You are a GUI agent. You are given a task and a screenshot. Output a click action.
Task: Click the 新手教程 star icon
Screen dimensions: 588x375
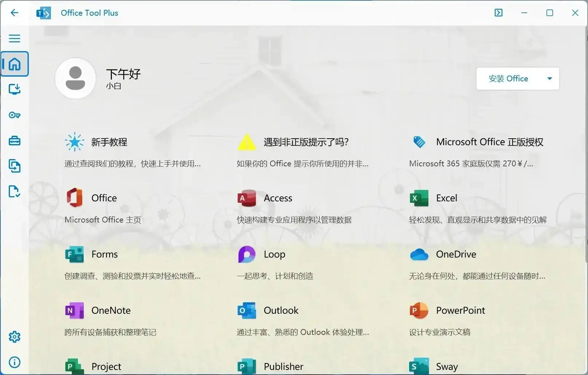74,142
